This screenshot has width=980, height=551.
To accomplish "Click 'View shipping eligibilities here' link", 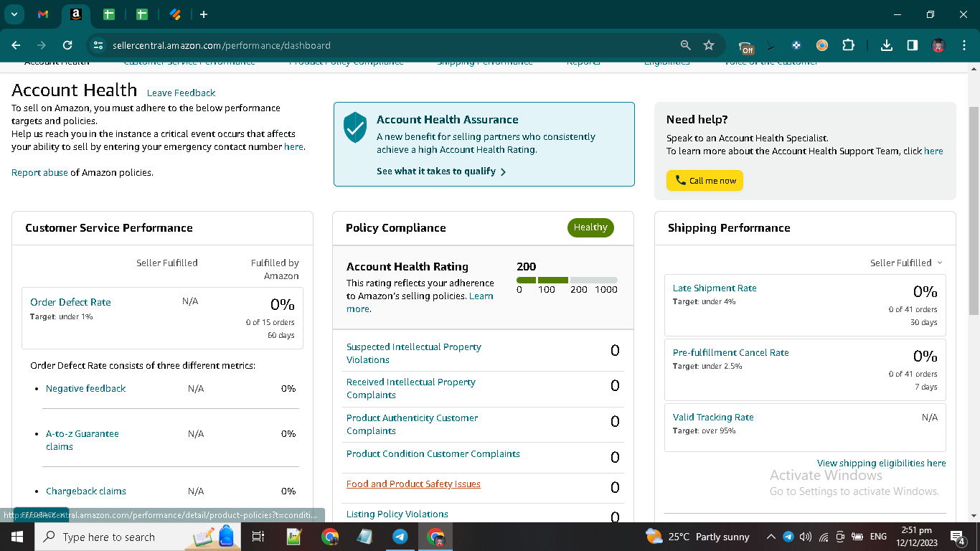I will tap(881, 463).
